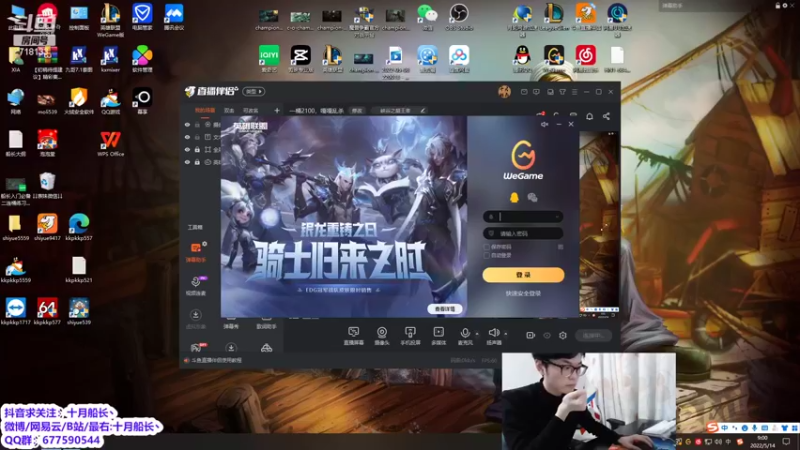Open the 视频连麦 tool in sidebar

(x=196, y=286)
